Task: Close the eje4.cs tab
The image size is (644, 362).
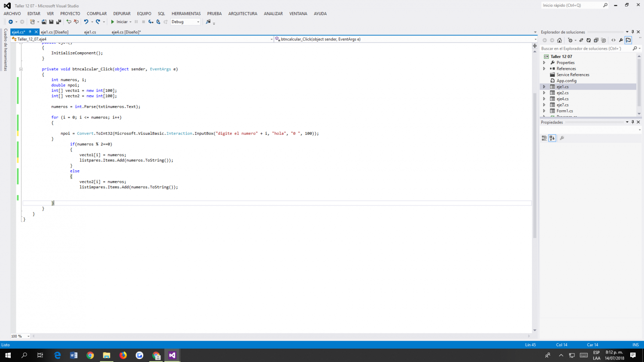Action: click(x=36, y=32)
